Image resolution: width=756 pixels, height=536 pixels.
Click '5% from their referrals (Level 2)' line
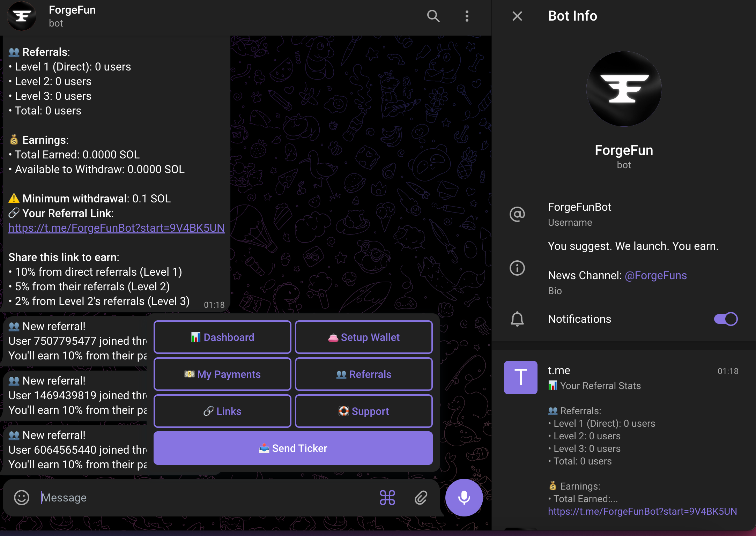pyautogui.click(x=89, y=286)
